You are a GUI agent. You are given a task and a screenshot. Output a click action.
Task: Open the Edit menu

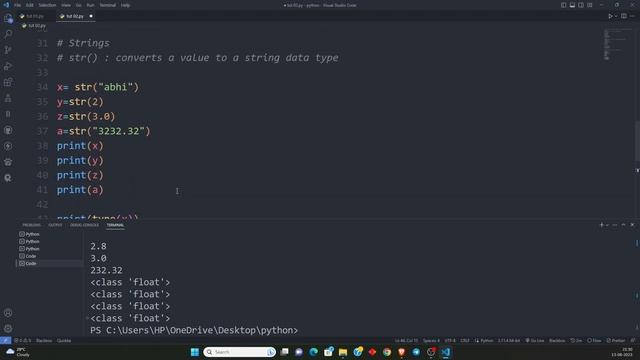pyautogui.click(x=30, y=5)
